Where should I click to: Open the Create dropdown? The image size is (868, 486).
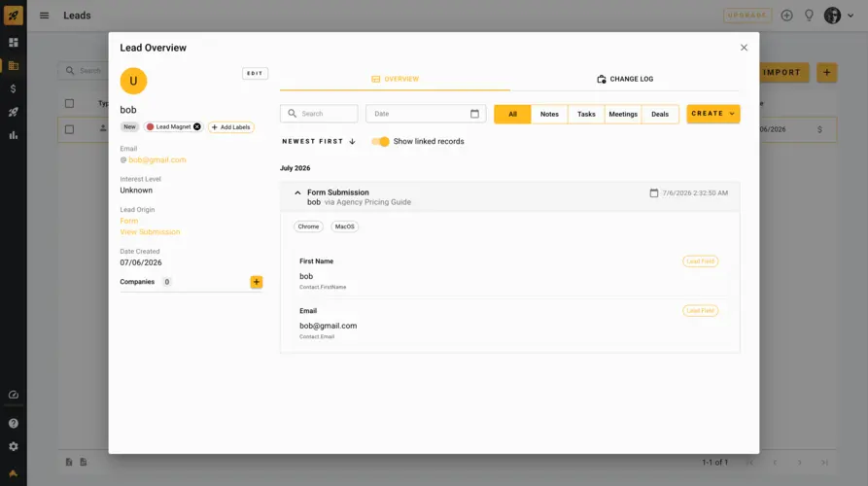click(713, 114)
